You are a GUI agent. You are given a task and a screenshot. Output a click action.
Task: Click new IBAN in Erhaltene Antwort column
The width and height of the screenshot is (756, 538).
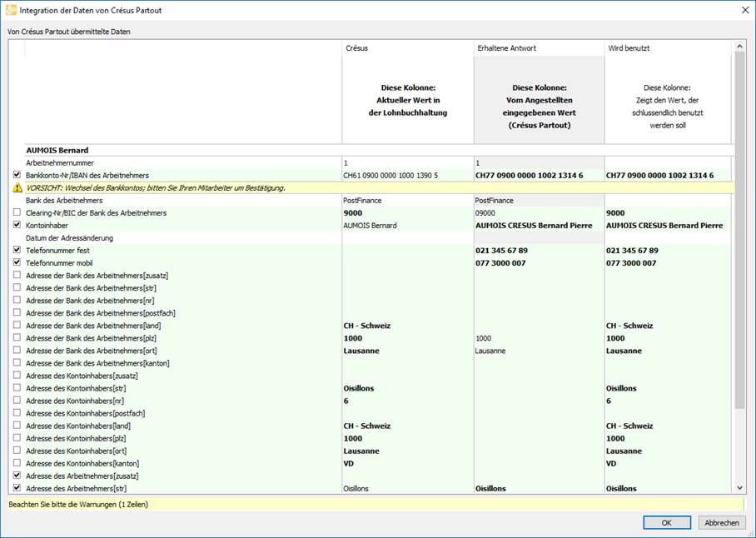coord(530,176)
